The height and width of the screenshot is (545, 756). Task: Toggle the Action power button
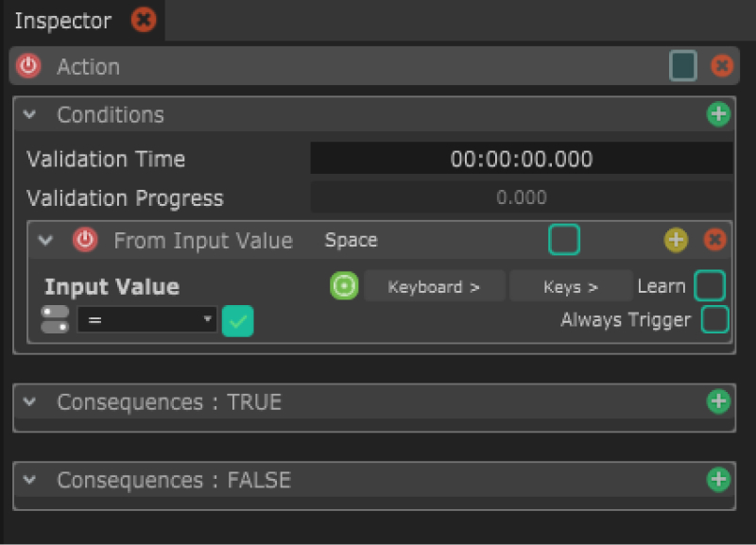coord(29,66)
